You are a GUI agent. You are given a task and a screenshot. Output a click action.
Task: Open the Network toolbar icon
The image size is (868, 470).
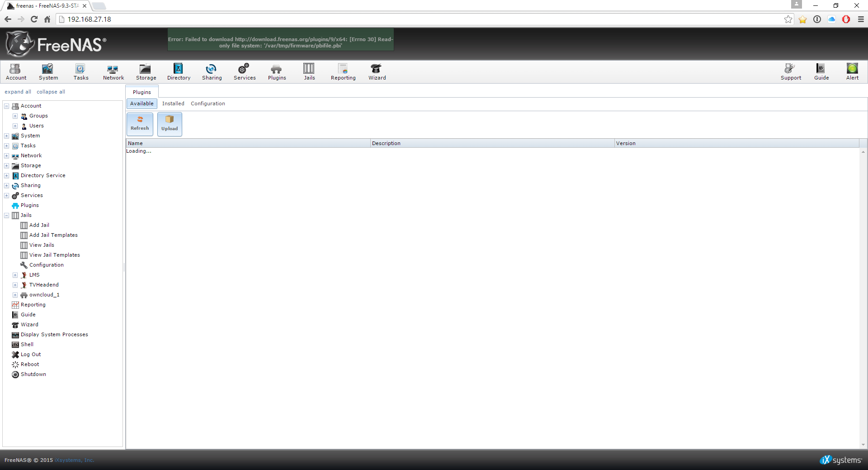tap(113, 72)
